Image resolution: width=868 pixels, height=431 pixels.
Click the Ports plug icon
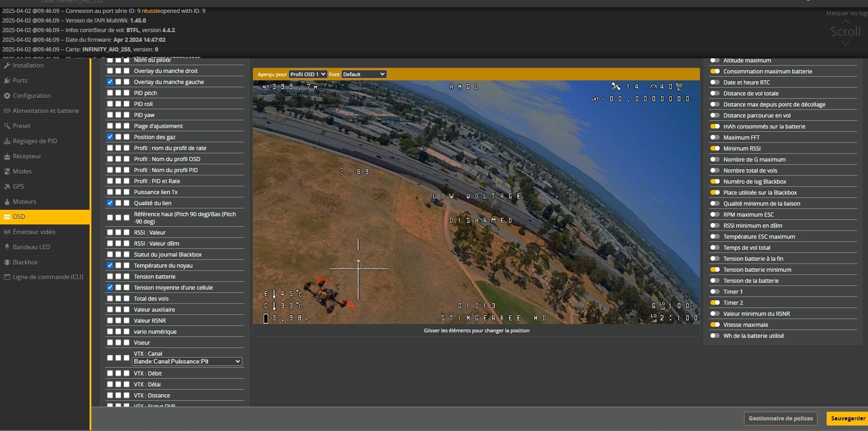tap(7, 80)
